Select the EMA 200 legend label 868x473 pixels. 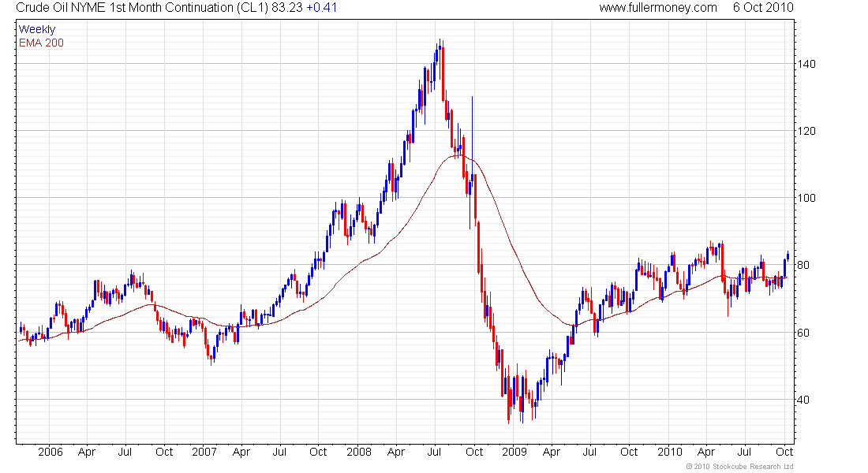pos(41,43)
